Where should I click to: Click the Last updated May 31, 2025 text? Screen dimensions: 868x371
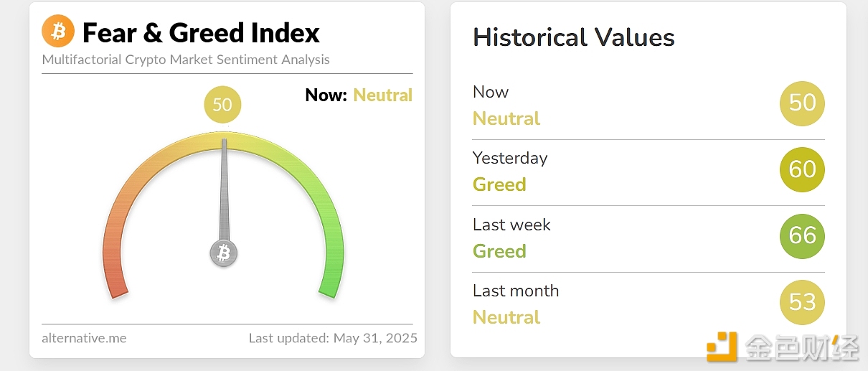pyautogui.click(x=332, y=338)
